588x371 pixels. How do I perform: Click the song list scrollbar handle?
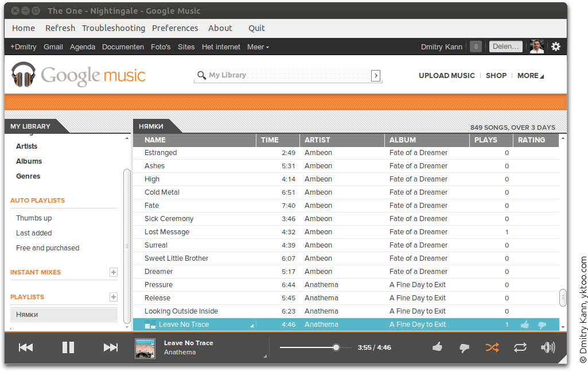click(x=563, y=297)
